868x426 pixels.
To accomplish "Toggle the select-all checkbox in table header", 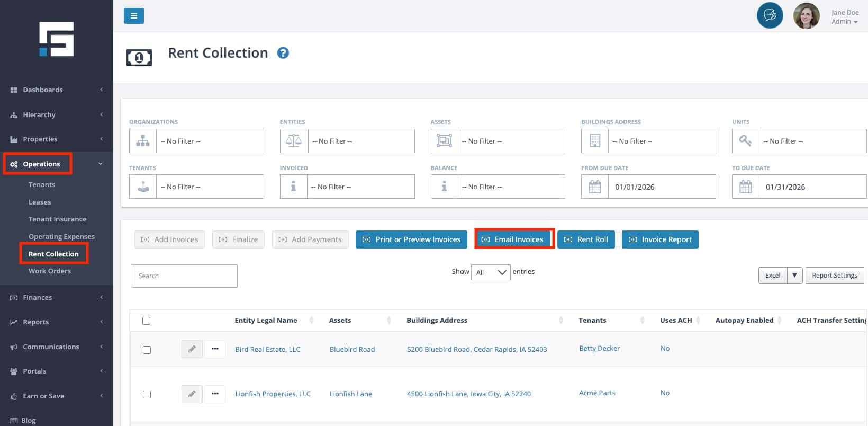I will (147, 321).
